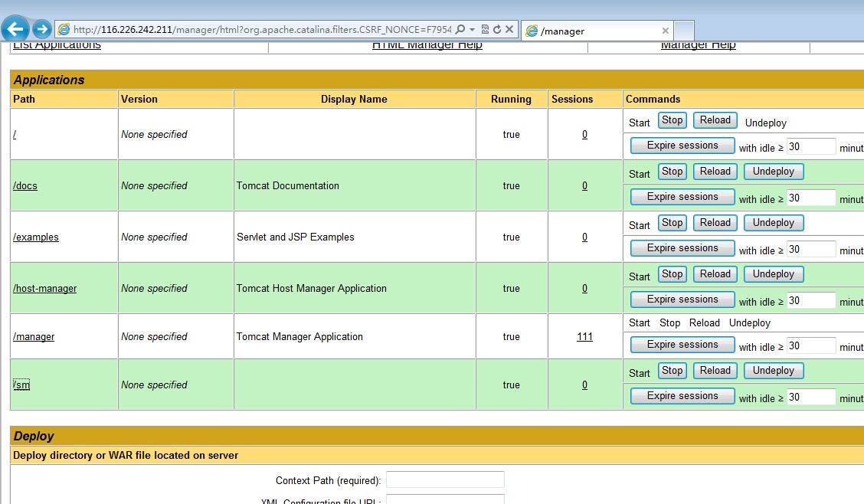Click the URL text in the address bar

pyautogui.click(x=262, y=30)
